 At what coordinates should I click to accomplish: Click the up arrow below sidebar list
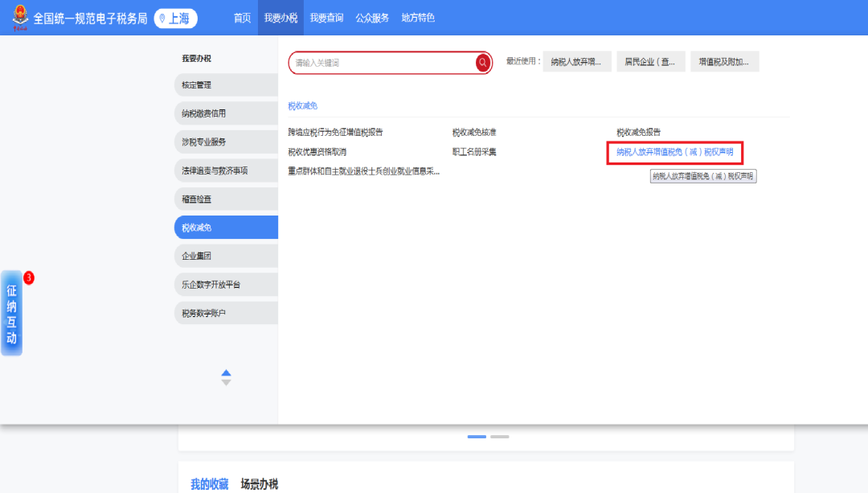226,373
